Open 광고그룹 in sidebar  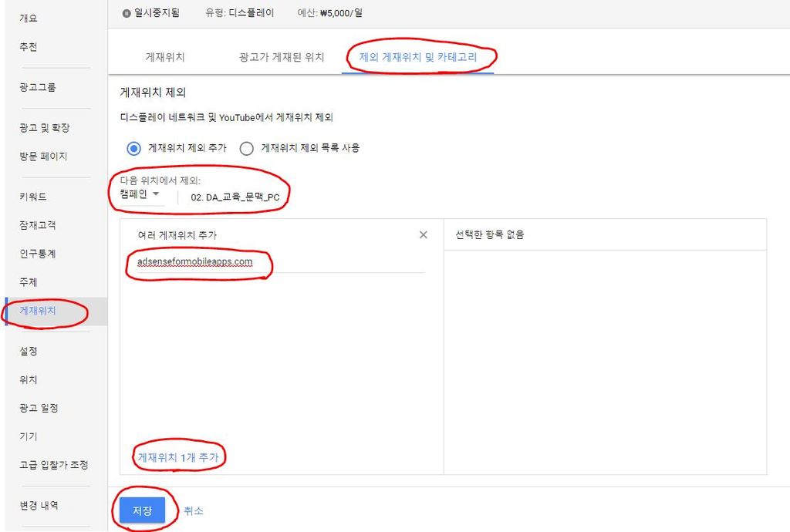pos(38,87)
